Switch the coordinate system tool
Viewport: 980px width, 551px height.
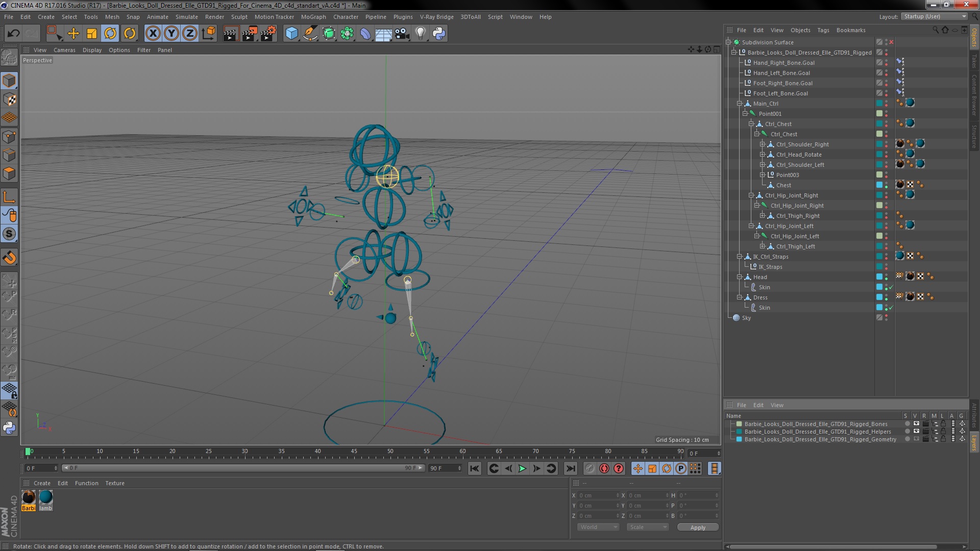[x=209, y=34]
